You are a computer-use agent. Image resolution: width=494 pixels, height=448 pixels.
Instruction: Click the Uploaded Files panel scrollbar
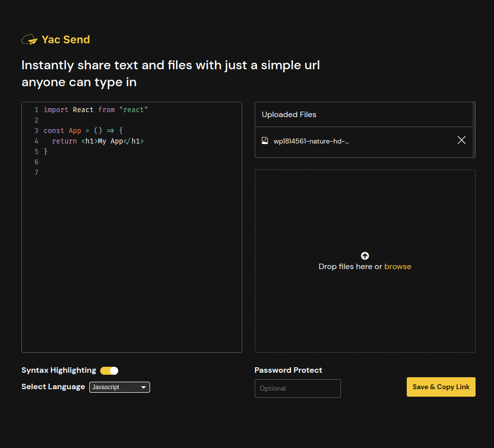coord(474,130)
